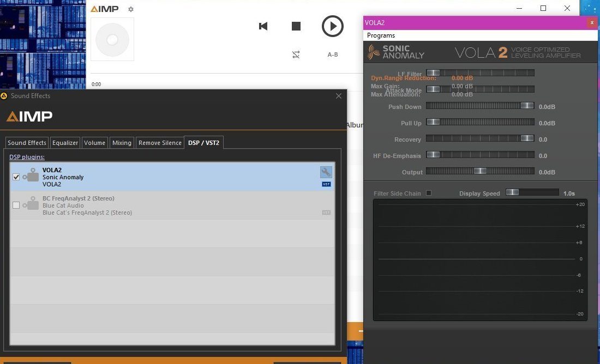Image resolution: width=600 pixels, height=364 pixels.
Task: Click the 0:00 playback time
Action: 96,84
